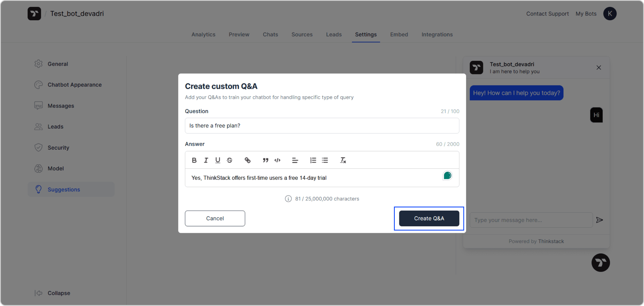Cancel the custom Q&A dialog
Viewport: 644px width, 306px height.
point(215,218)
